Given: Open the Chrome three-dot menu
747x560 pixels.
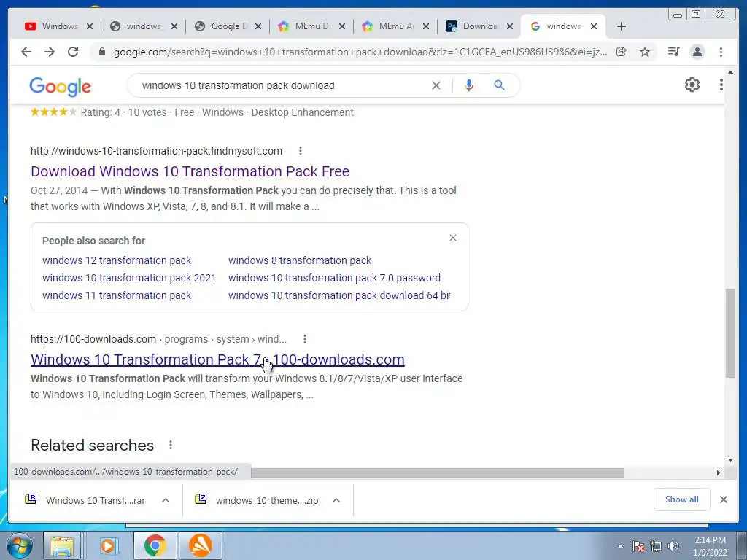Looking at the screenshot, I should [x=721, y=52].
